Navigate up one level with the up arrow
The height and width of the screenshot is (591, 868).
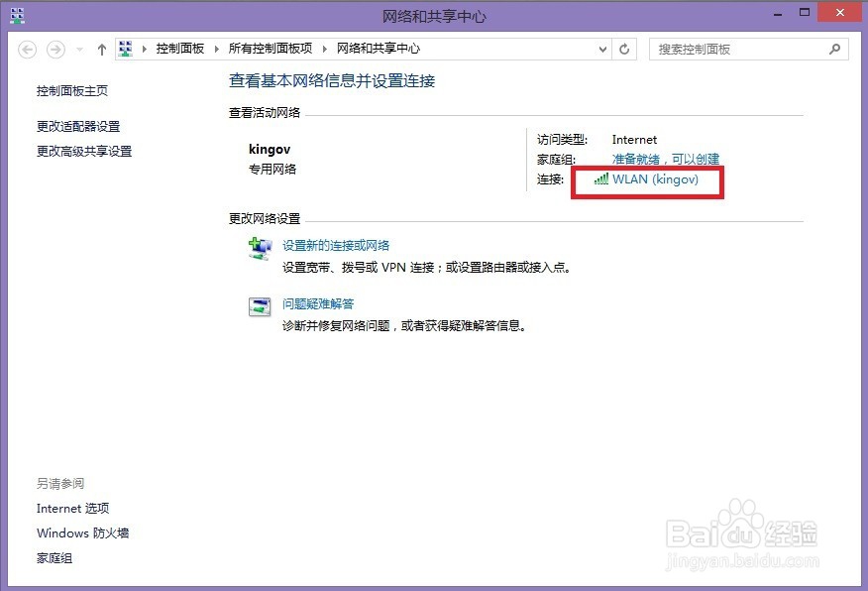pyautogui.click(x=101, y=49)
